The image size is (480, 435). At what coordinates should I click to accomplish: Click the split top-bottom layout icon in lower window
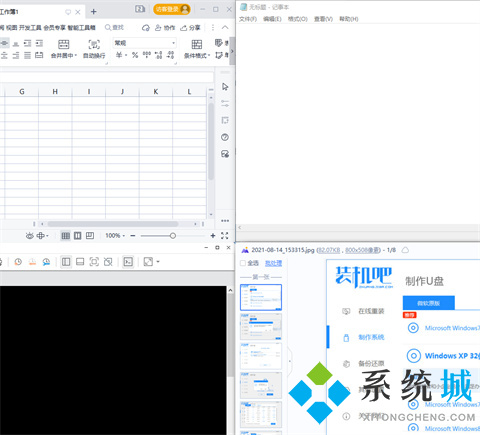pyautogui.click(x=80, y=262)
